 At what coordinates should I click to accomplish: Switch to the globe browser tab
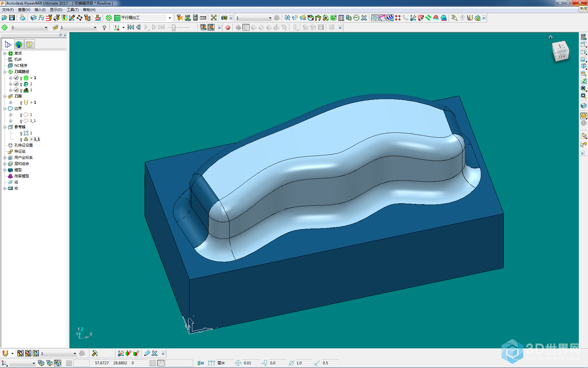19,44
